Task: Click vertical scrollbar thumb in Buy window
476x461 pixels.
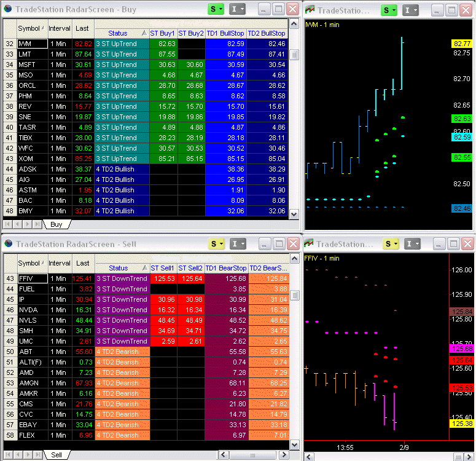Action: point(294,55)
